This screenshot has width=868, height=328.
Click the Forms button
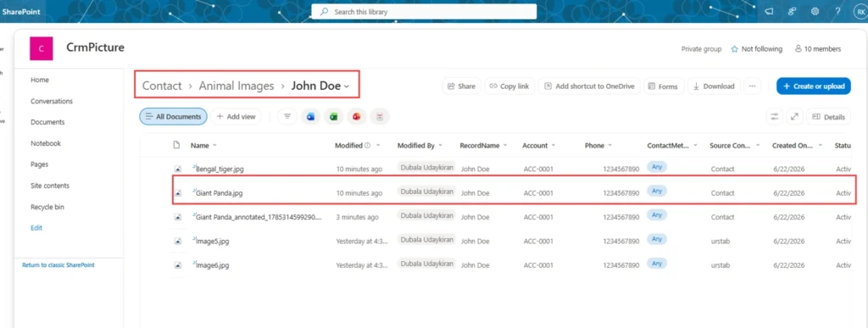663,86
